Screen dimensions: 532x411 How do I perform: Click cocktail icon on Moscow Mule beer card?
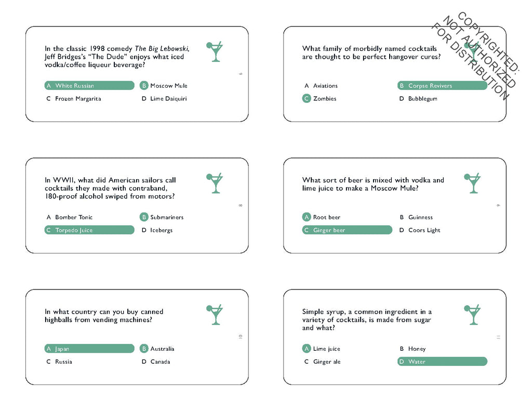472,183
